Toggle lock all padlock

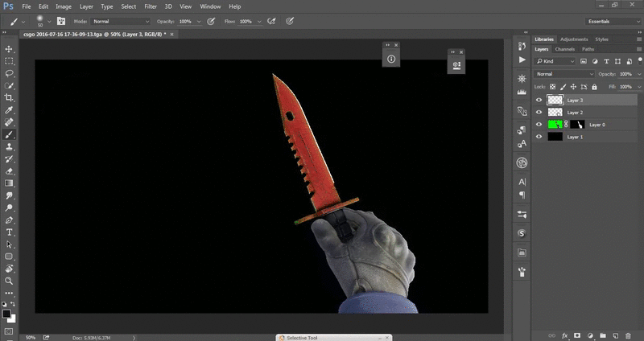click(594, 87)
